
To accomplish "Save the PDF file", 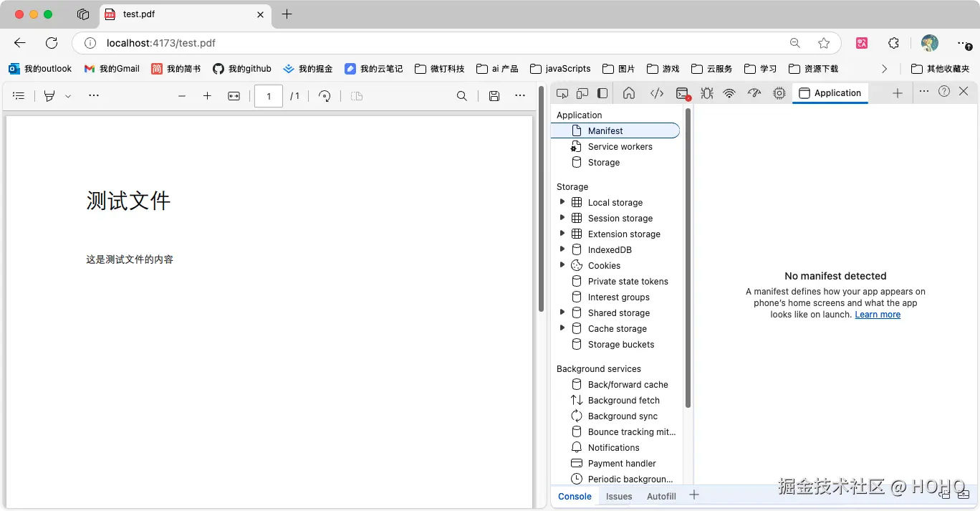I will (x=494, y=96).
